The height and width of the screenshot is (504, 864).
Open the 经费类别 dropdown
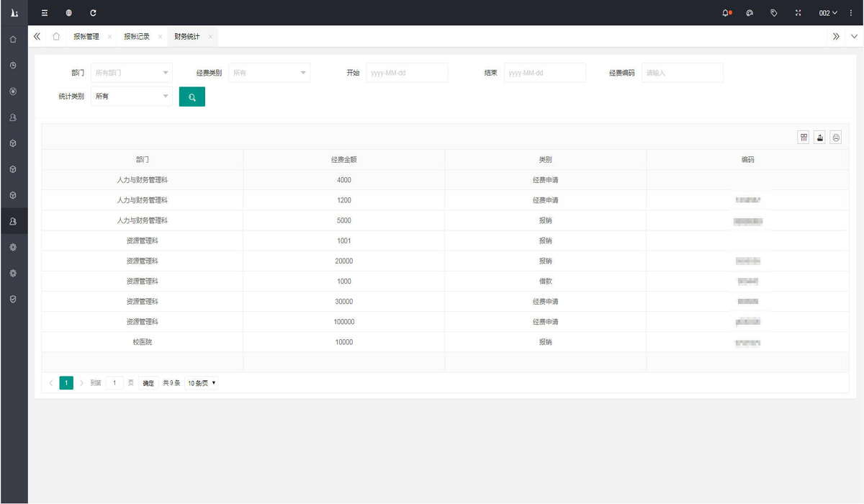269,73
